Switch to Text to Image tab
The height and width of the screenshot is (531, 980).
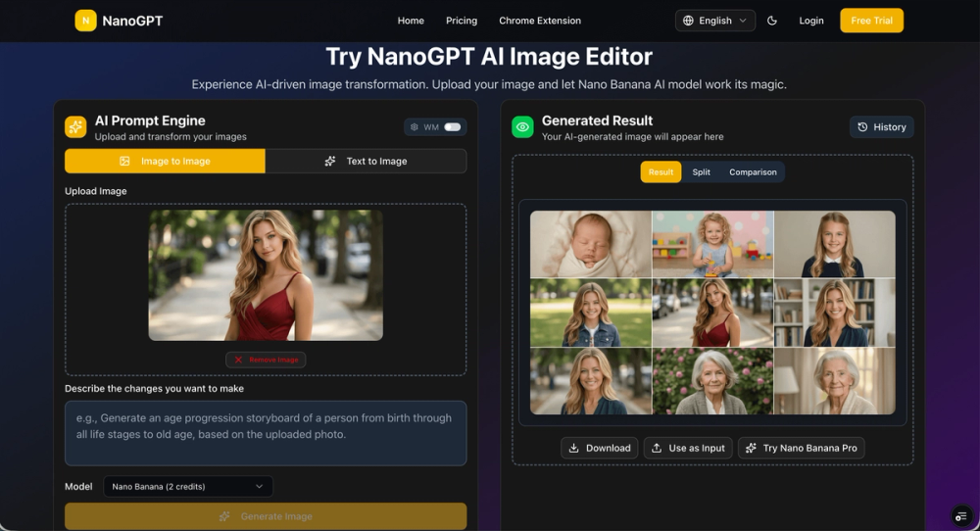(x=366, y=162)
